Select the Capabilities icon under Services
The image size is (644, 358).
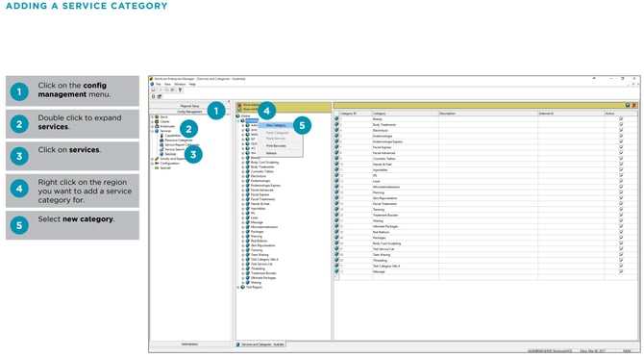coord(161,136)
